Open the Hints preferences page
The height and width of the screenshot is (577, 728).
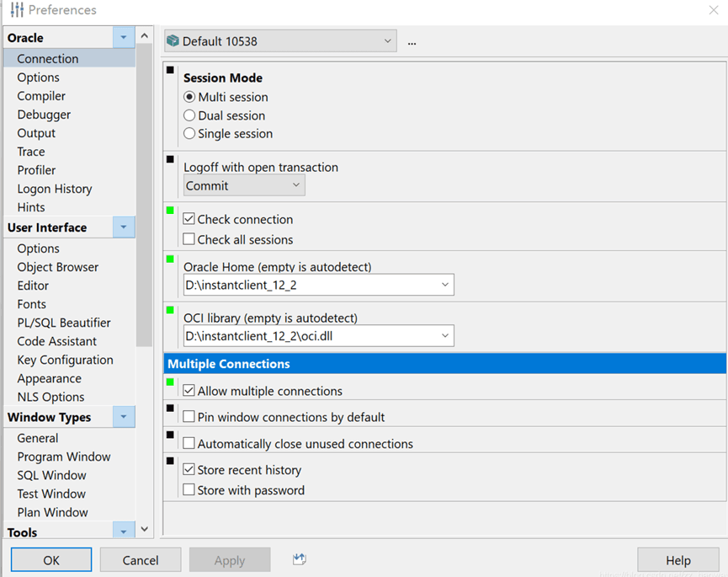coord(31,207)
